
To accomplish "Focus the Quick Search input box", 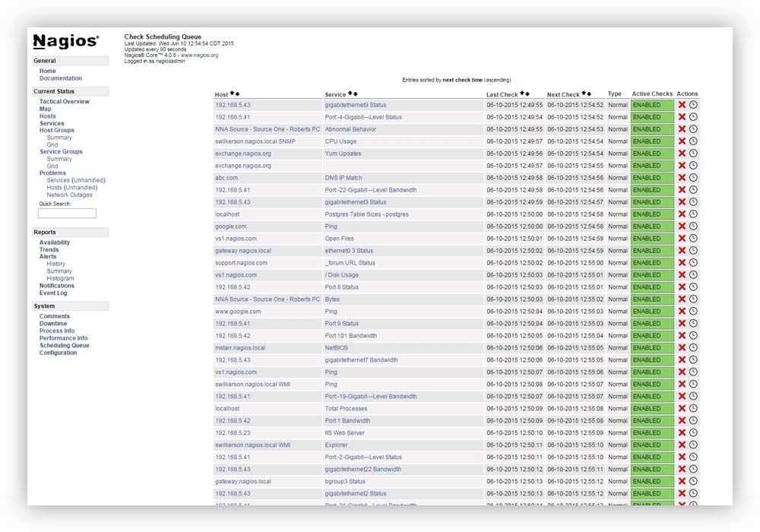I will tap(67, 214).
